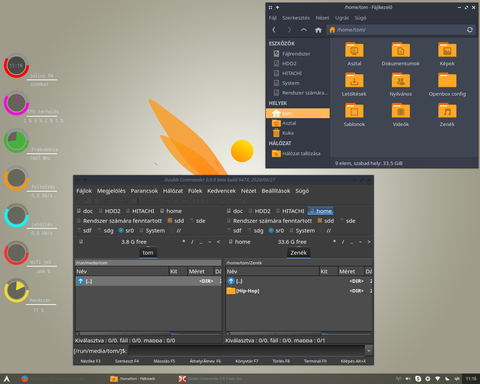Screen dimensions: 480x384
Task: Open Kuka trash in the sidebar
Action: tap(298, 133)
